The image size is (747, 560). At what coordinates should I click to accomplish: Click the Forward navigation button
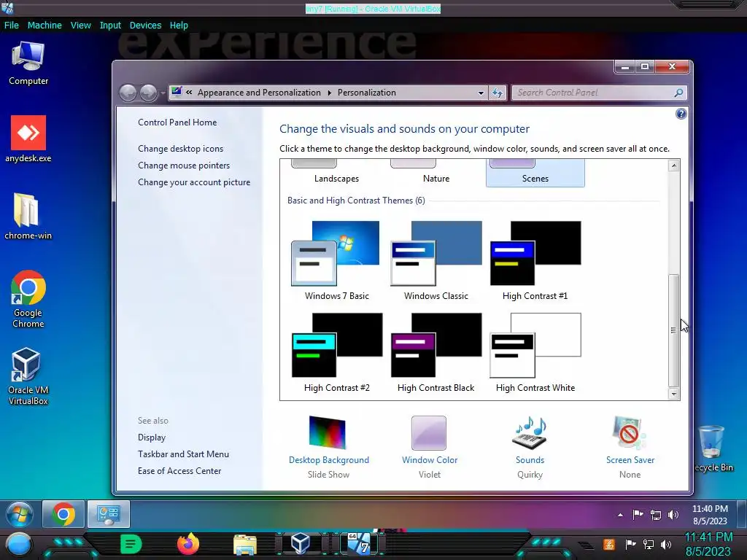pos(148,93)
